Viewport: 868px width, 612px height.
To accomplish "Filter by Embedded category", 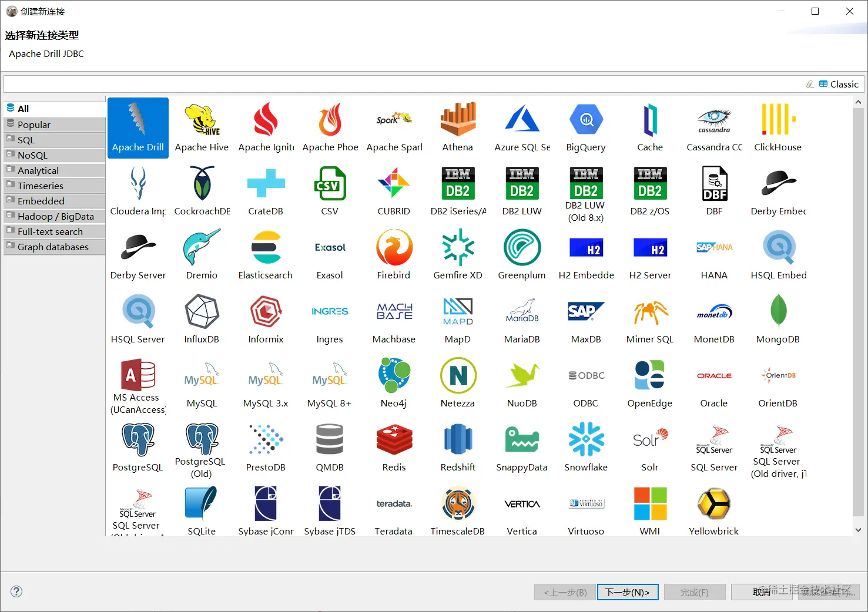I will 54,201.
